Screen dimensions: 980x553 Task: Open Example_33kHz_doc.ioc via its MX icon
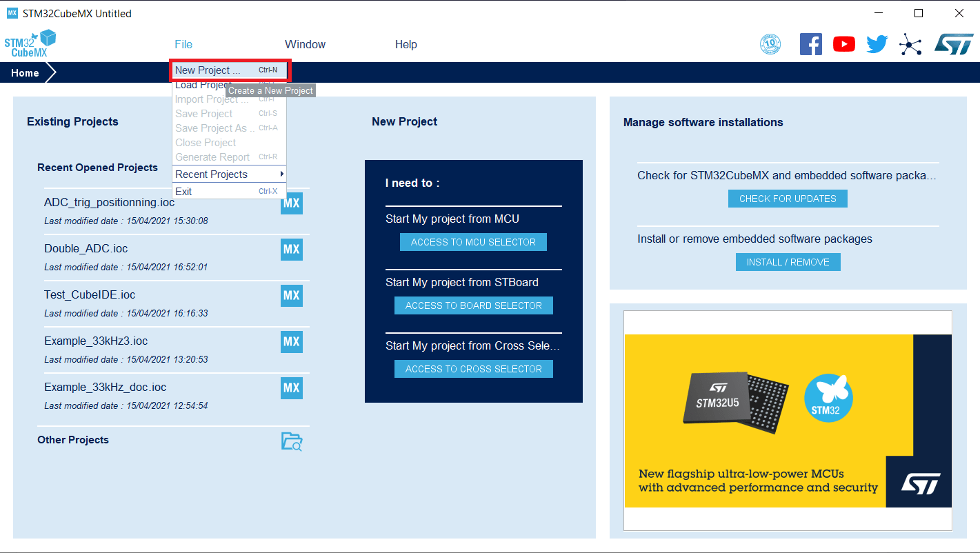292,388
